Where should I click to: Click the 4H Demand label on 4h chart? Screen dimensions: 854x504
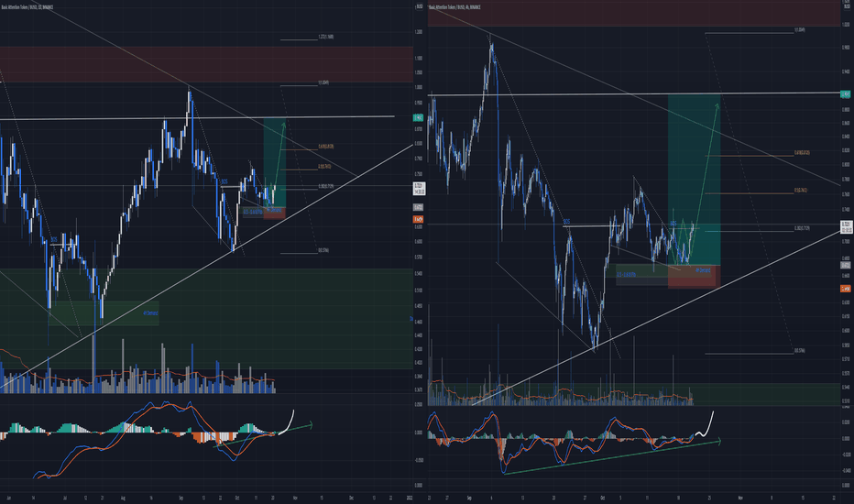[703, 270]
